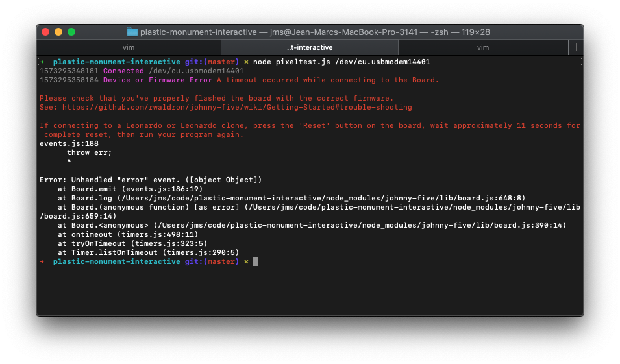Close the terminal window with red button
The image size is (620, 364).
(45, 32)
